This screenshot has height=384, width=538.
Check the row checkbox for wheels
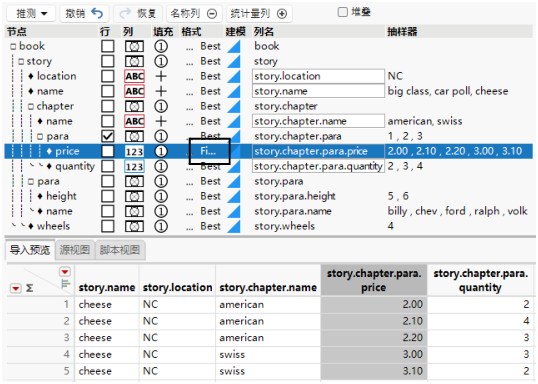click(x=108, y=226)
